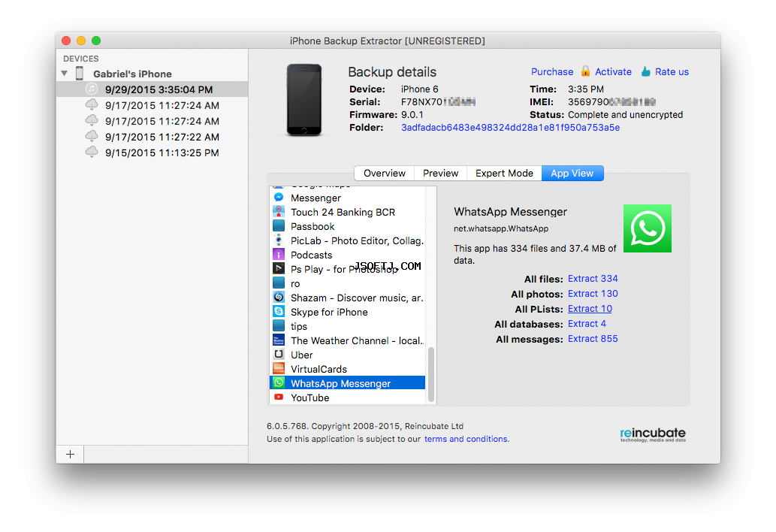Screen dimensions: 776x532
Task: Extract 855 messages
Action: click(x=593, y=339)
